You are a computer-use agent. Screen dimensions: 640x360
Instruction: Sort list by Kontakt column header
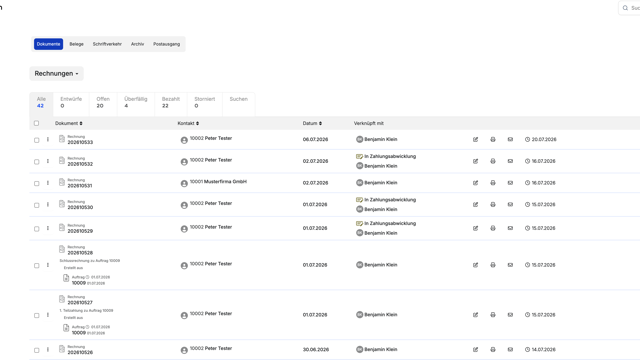pos(188,123)
